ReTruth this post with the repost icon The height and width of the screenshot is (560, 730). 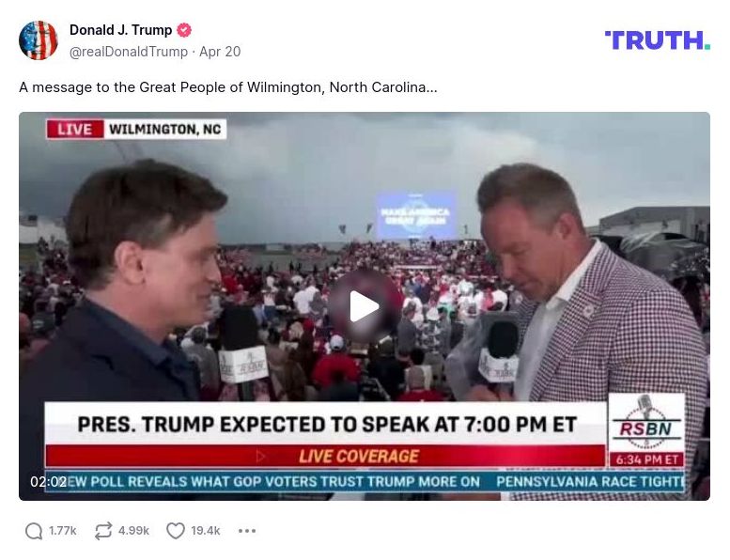coord(103,531)
